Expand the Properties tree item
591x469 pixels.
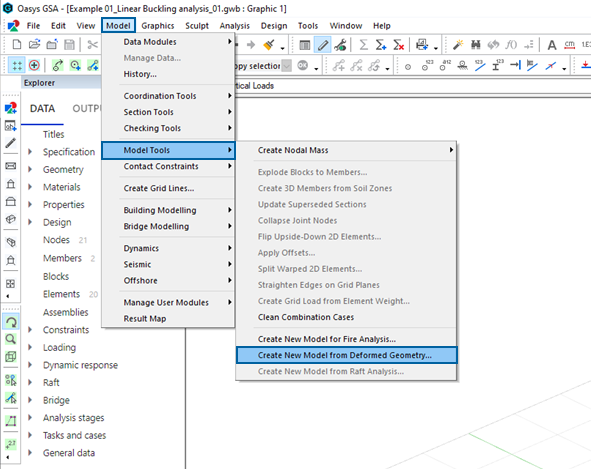tap(30, 205)
